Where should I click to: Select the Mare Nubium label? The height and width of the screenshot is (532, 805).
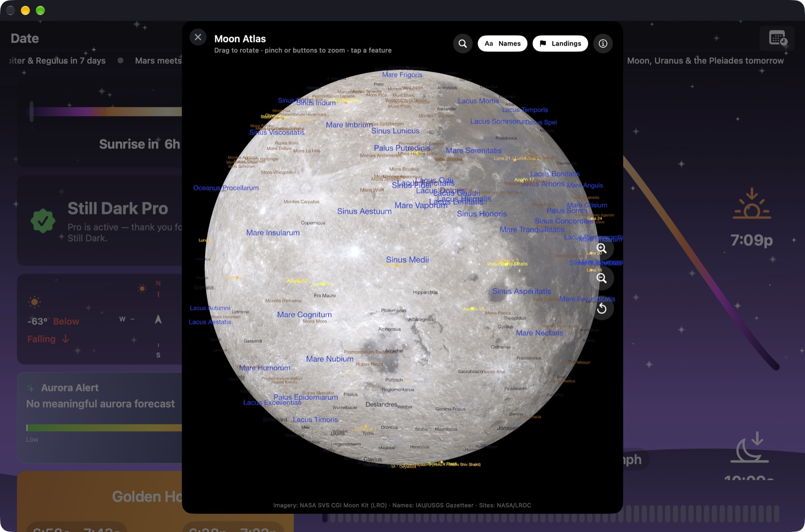click(330, 359)
